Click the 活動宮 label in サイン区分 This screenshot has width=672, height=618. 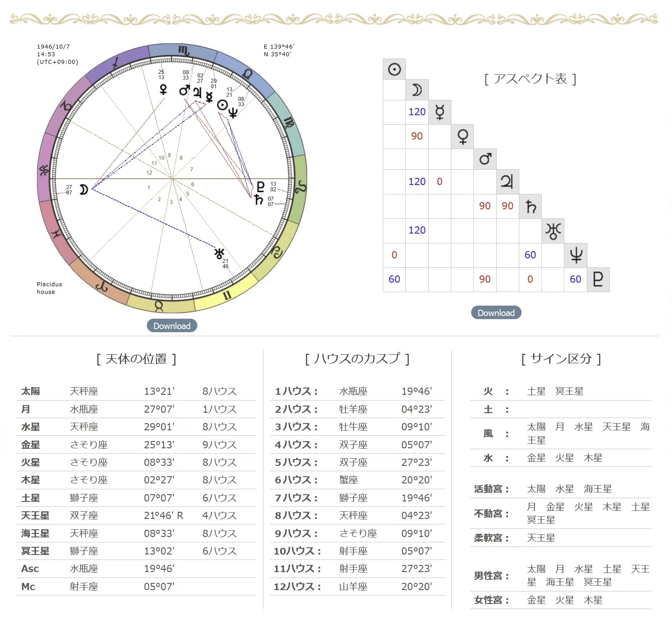tap(491, 489)
